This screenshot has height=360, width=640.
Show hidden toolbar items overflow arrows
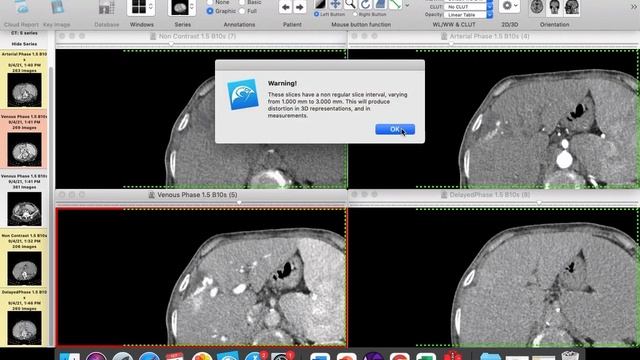(x=634, y=7)
